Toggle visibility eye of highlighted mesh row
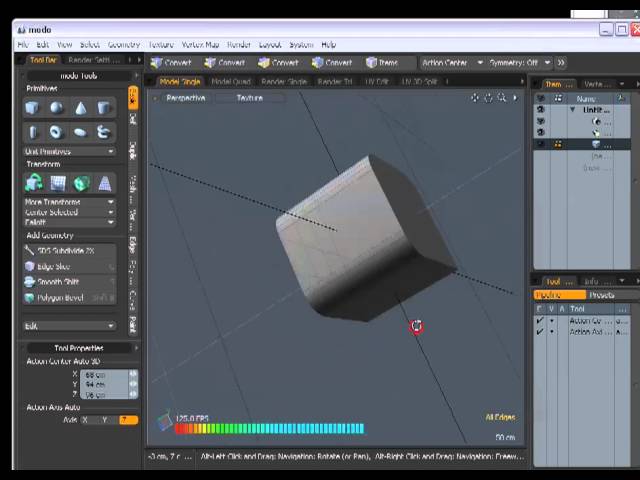 (x=541, y=144)
